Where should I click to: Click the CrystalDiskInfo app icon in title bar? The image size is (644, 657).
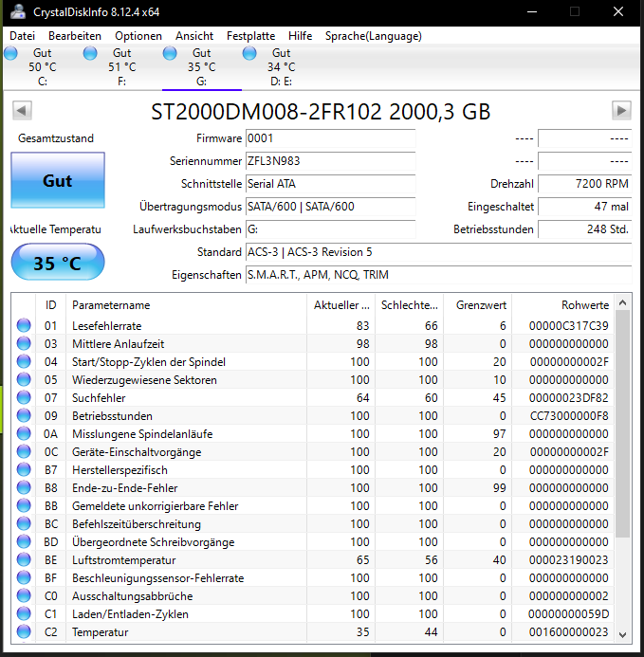[x=18, y=11]
